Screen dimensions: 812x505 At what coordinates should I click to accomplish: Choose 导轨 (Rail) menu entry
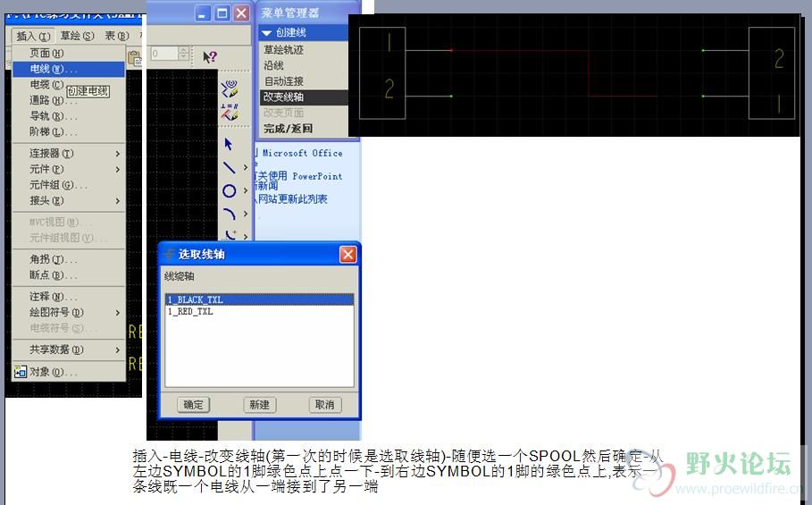pyautogui.click(x=69, y=116)
